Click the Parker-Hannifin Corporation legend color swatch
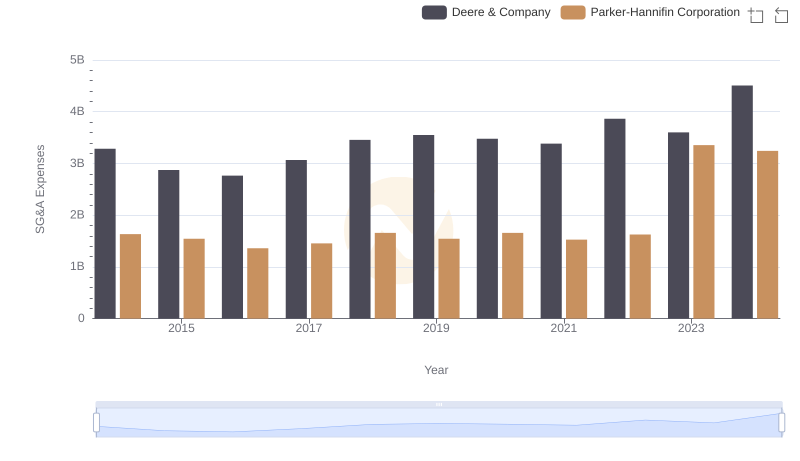Viewport: 800px width, 461px height. (573, 12)
